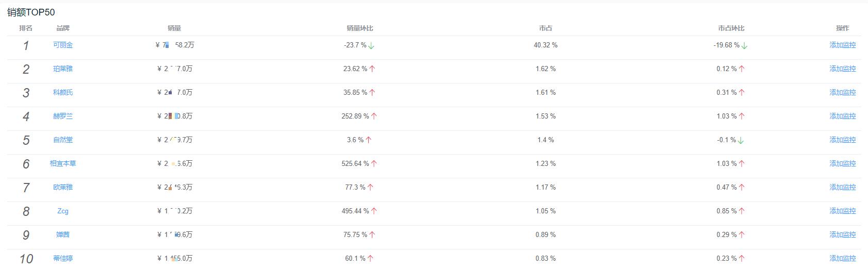Viewport: 868px width, 269px height.
Task: Click green down arrow beside -23.7 %
Action: [371, 46]
